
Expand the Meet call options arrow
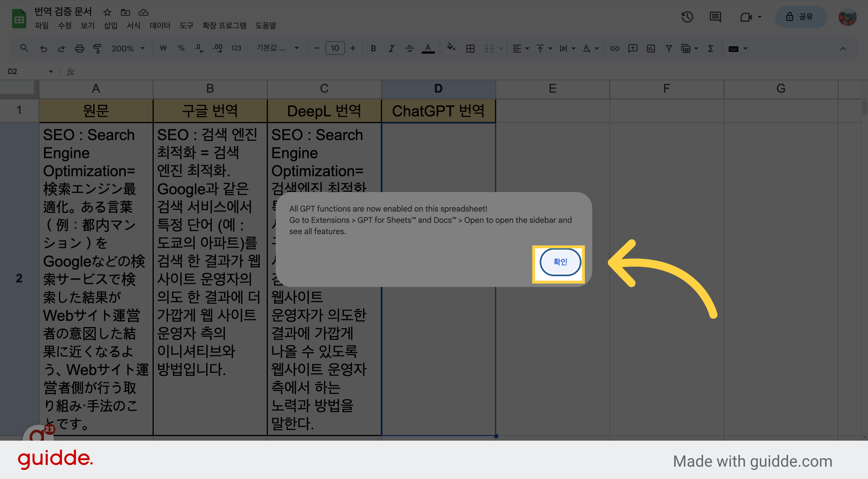[x=760, y=17]
